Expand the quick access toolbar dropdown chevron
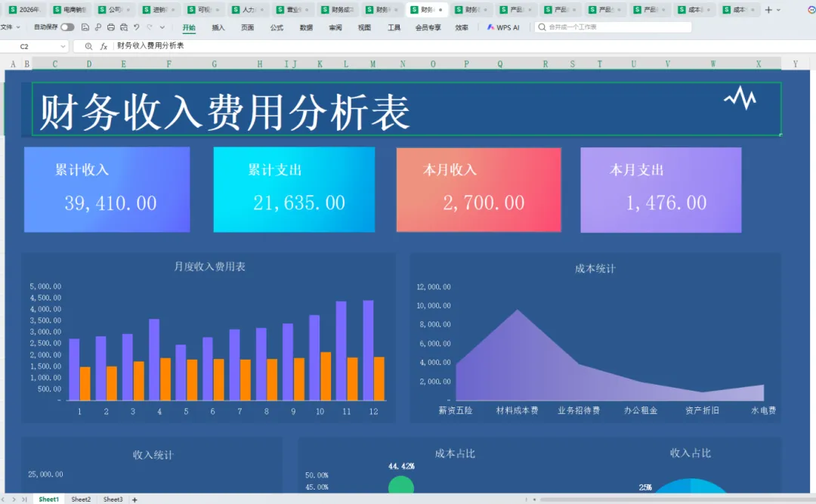The height and width of the screenshot is (504, 816). tap(162, 27)
